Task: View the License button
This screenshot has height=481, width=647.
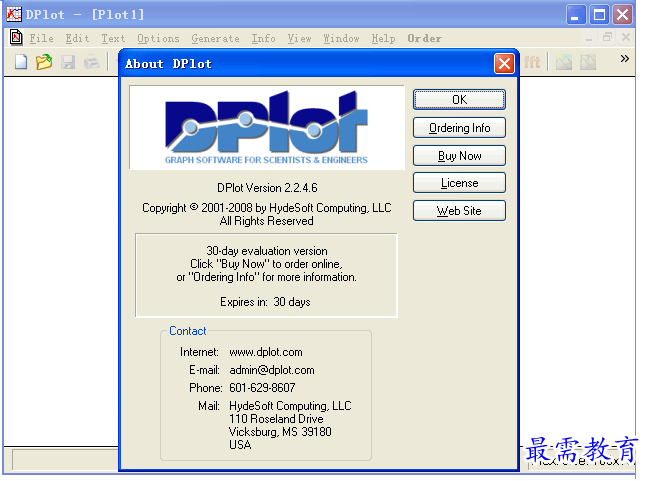Action: click(459, 183)
